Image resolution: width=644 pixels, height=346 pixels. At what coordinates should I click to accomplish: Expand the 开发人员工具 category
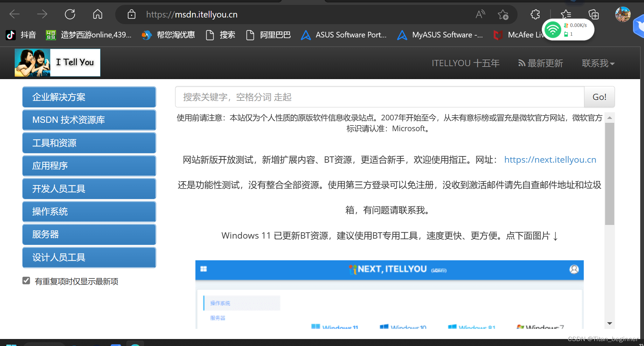(89, 189)
